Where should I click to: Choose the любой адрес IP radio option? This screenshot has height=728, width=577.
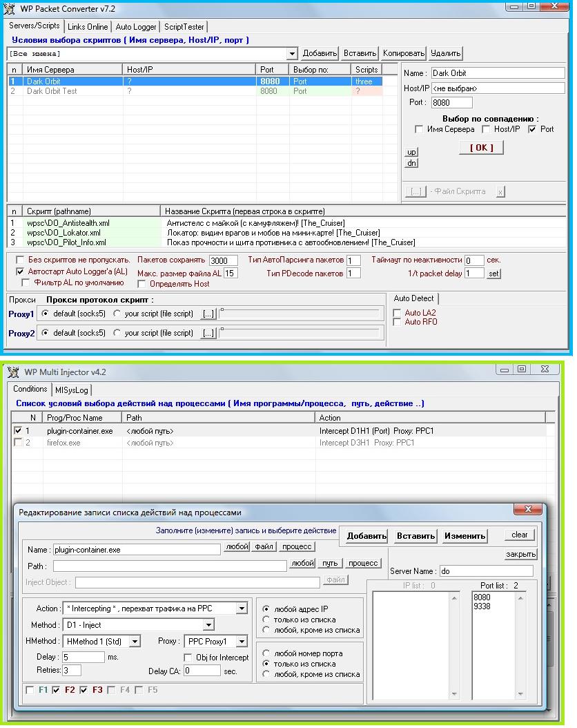(x=266, y=609)
